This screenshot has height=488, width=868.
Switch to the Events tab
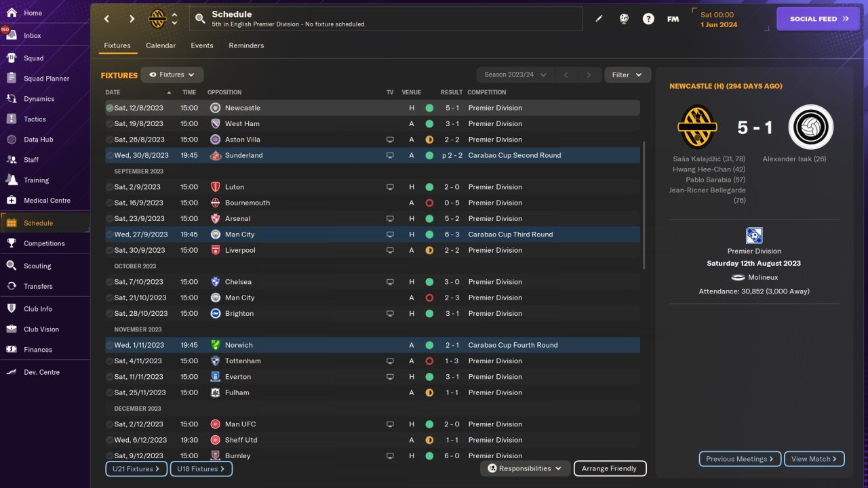pos(202,45)
